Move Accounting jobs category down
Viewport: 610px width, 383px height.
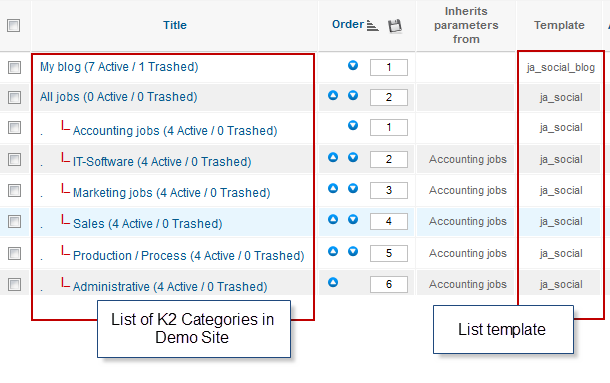pyautogui.click(x=353, y=125)
